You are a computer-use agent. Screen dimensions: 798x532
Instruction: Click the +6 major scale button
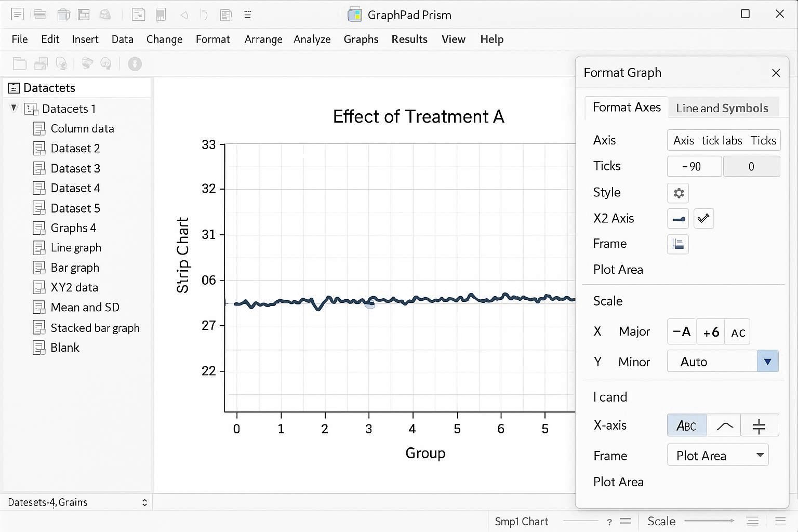(x=710, y=331)
